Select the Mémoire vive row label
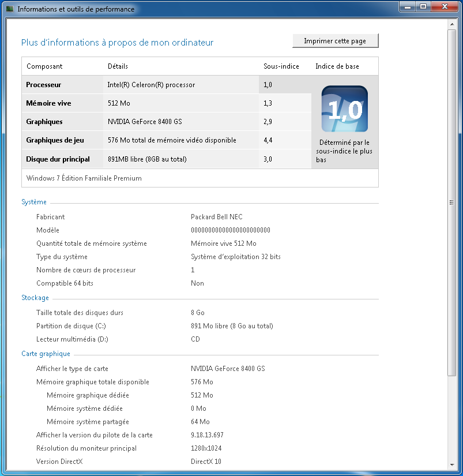Image resolution: width=463 pixels, height=476 pixels. pos(48,103)
